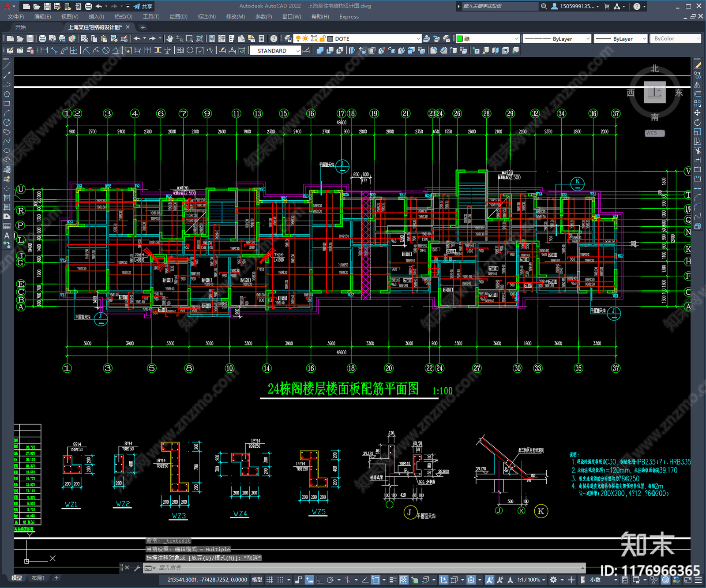Screen dimensions: 706x588
Task: Select the Move tool in right toolbar
Action: click(x=698, y=113)
